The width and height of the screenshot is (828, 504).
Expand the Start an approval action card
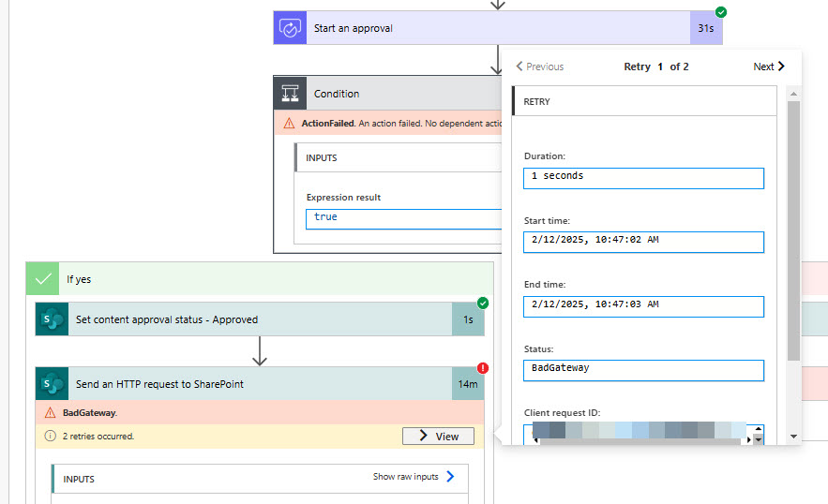tap(497, 28)
